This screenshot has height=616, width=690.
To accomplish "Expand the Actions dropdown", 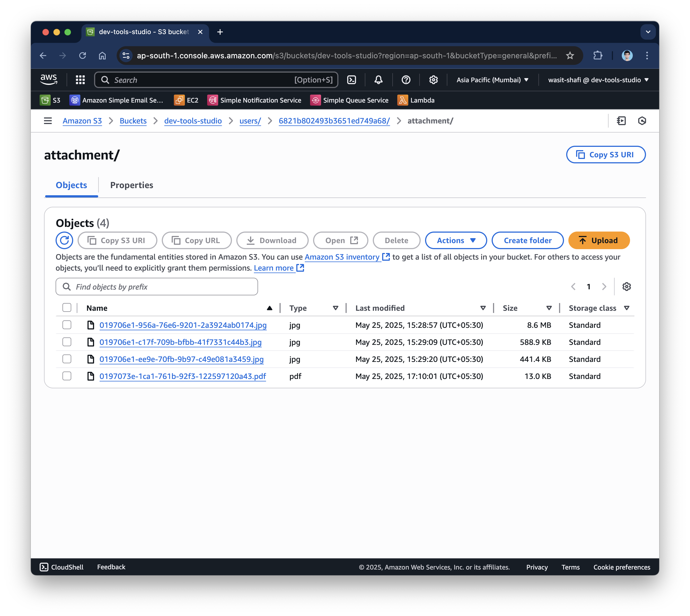I will click(456, 240).
